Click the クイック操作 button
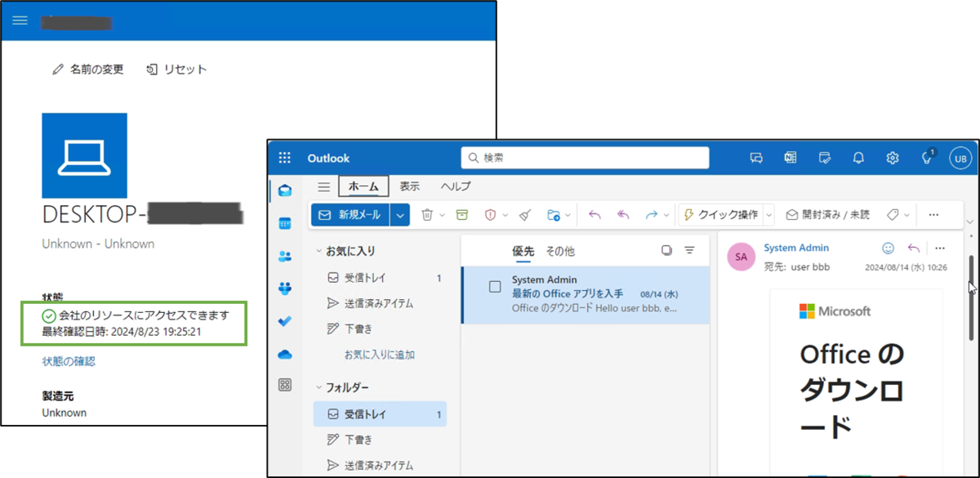Image resolution: width=980 pixels, height=478 pixels. click(720, 215)
